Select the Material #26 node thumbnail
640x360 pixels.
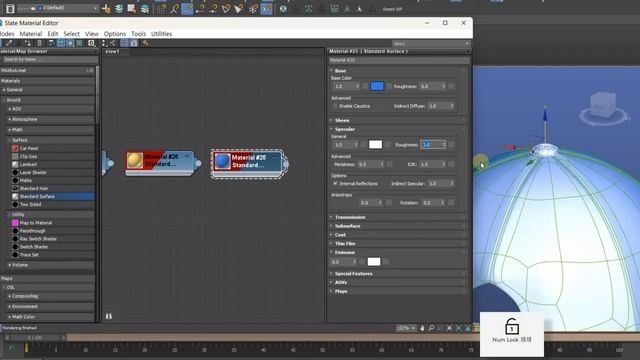coord(135,160)
